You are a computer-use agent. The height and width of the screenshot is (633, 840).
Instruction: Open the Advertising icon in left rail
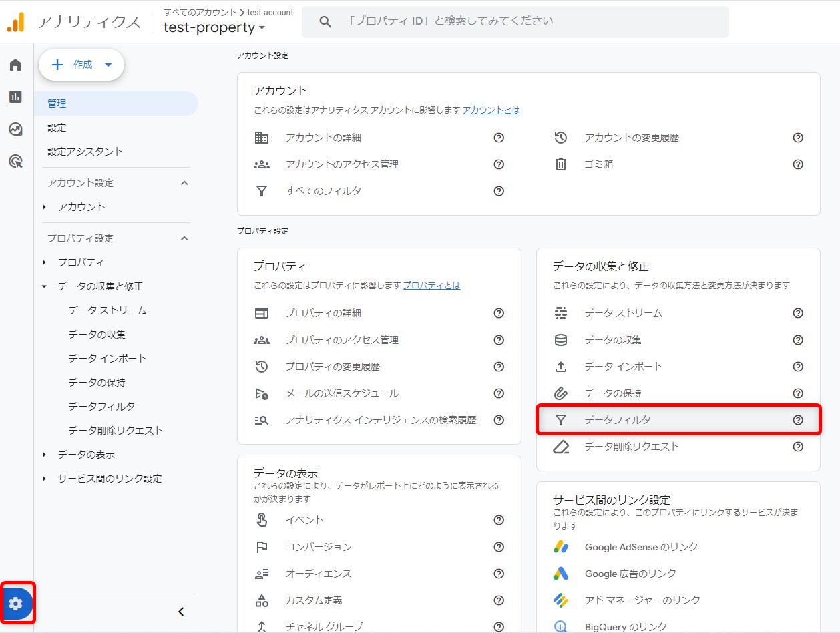[x=15, y=161]
